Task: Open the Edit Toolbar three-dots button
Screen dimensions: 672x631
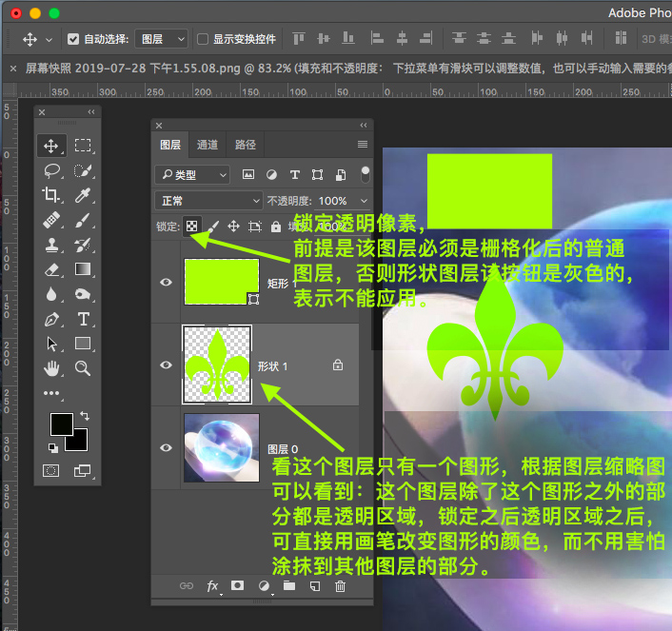Action: (x=51, y=393)
